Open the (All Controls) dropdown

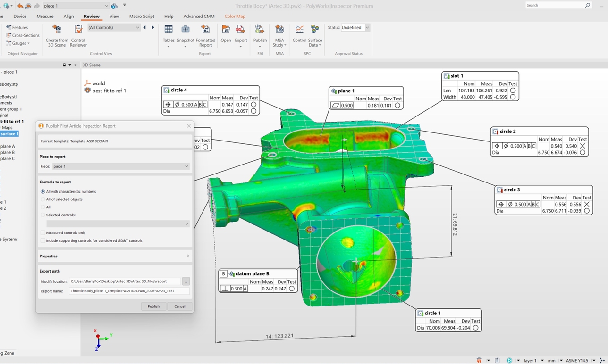113,27
